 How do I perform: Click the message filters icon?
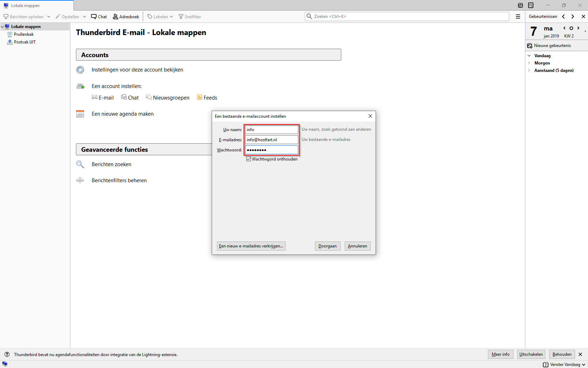coord(80,180)
